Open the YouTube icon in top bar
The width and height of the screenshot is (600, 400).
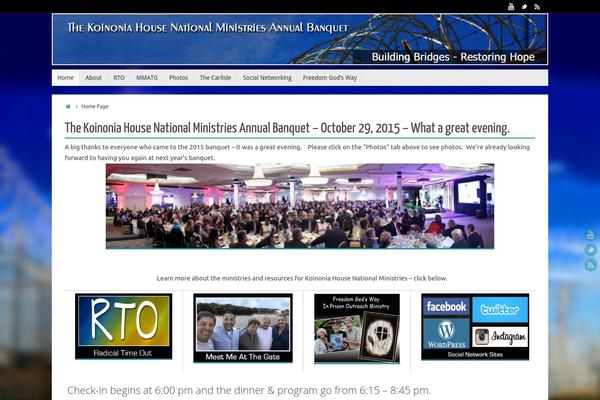pos(511,7)
